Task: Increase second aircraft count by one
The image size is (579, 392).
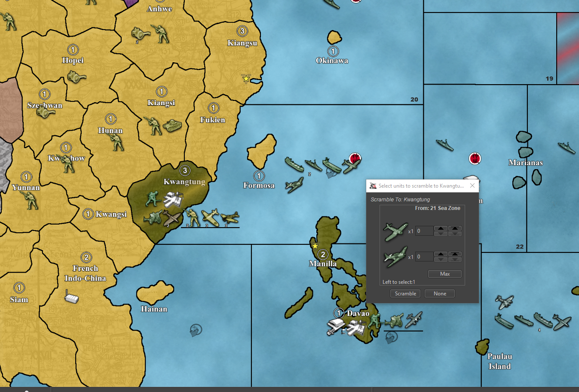Action: pos(441,254)
